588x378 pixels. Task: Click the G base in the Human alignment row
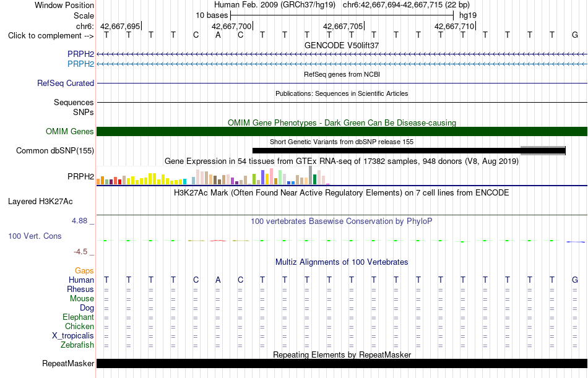pyautogui.click(x=575, y=280)
